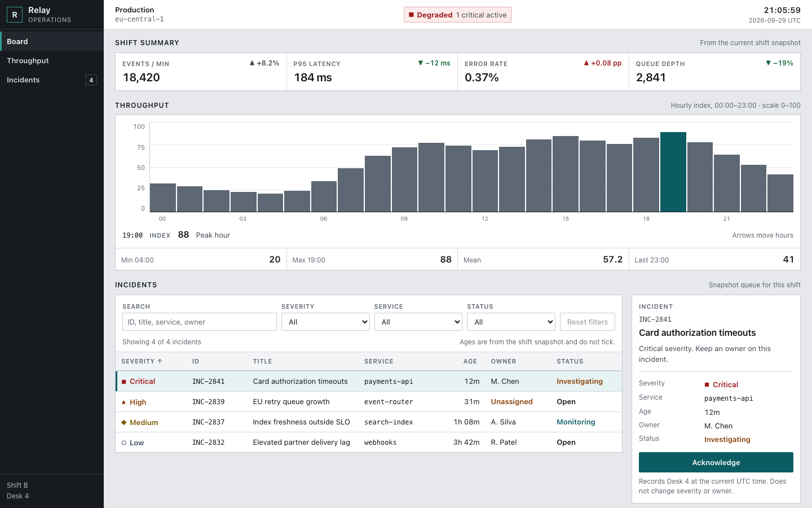Click the Critical severity icon in incident detail panel
812x508 pixels.
707,385
